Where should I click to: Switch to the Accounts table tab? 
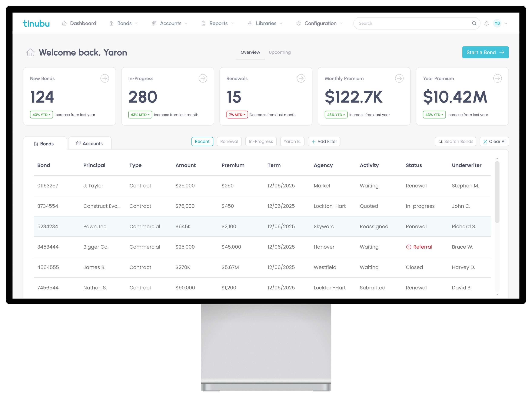[90, 144]
